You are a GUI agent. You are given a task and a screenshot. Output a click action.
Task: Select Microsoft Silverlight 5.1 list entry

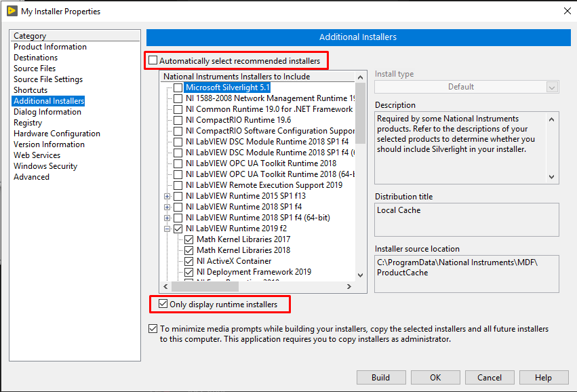tap(228, 87)
